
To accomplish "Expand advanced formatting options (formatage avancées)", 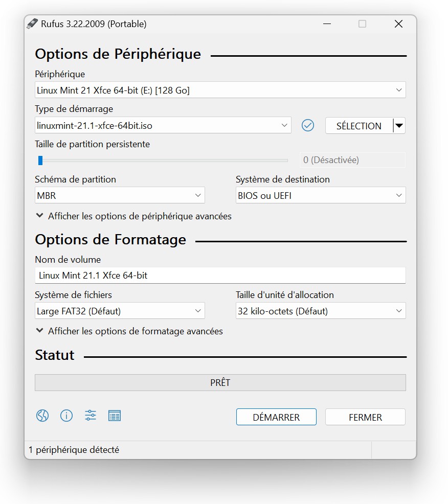I will (x=129, y=331).
